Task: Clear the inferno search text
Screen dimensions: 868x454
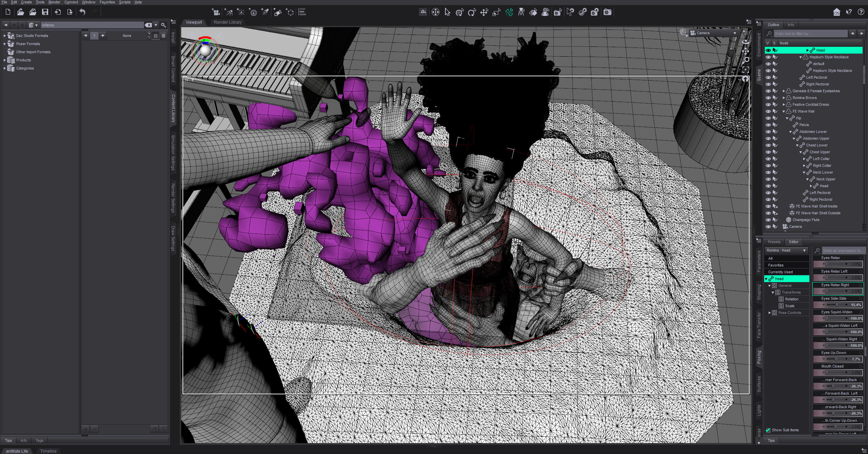Action: pos(148,25)
